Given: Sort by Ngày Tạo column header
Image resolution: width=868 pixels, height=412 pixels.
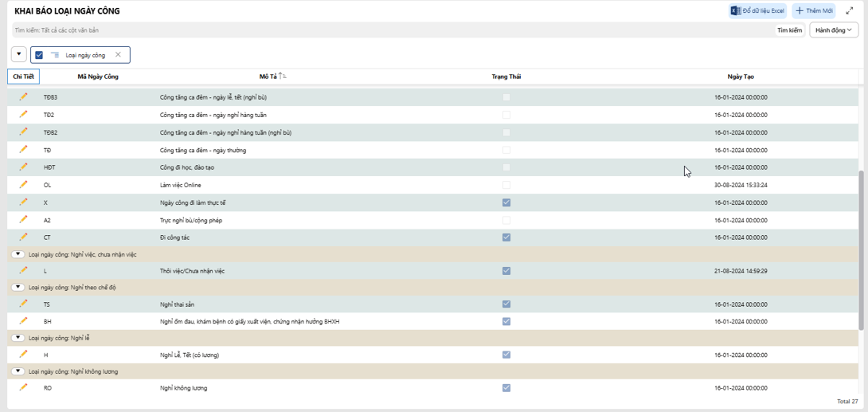Looking at the screenshot, I should 741,77.
